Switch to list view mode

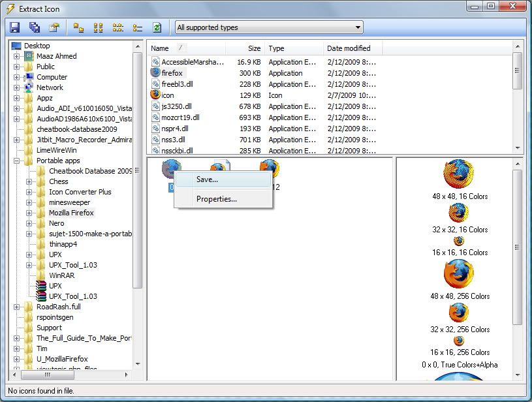pos(117,27)
